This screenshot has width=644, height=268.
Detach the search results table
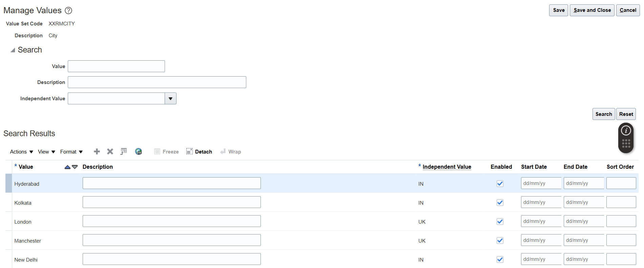(x=199, y=151)
